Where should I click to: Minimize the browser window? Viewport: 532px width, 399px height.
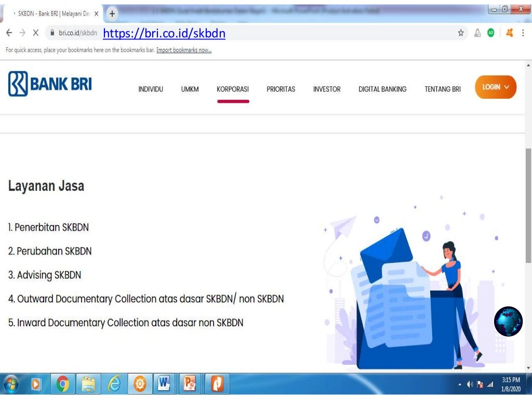coord(494,9)
